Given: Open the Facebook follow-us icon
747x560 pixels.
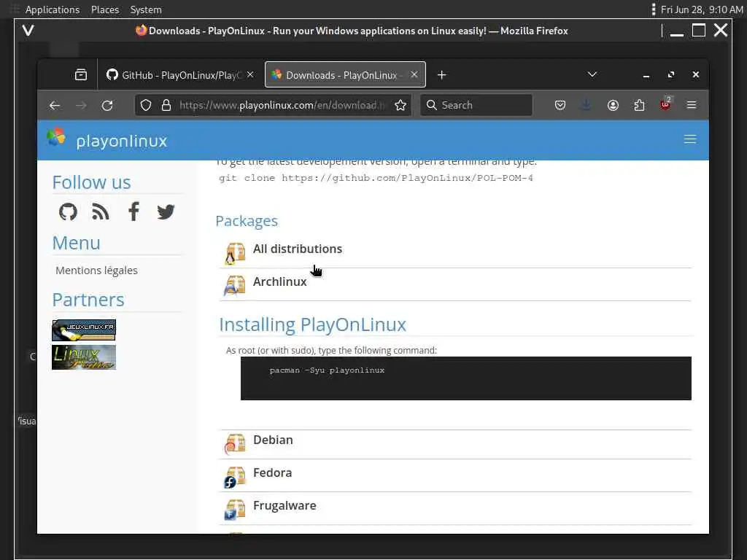Looking at the screenshot, I should (x=134, y=211).
